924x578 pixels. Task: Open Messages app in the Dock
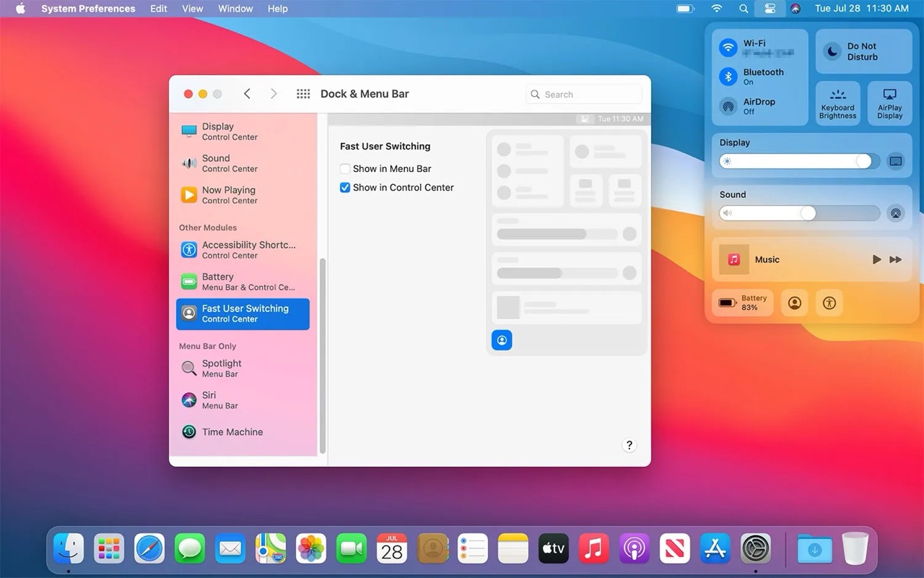tap(190, 549)
